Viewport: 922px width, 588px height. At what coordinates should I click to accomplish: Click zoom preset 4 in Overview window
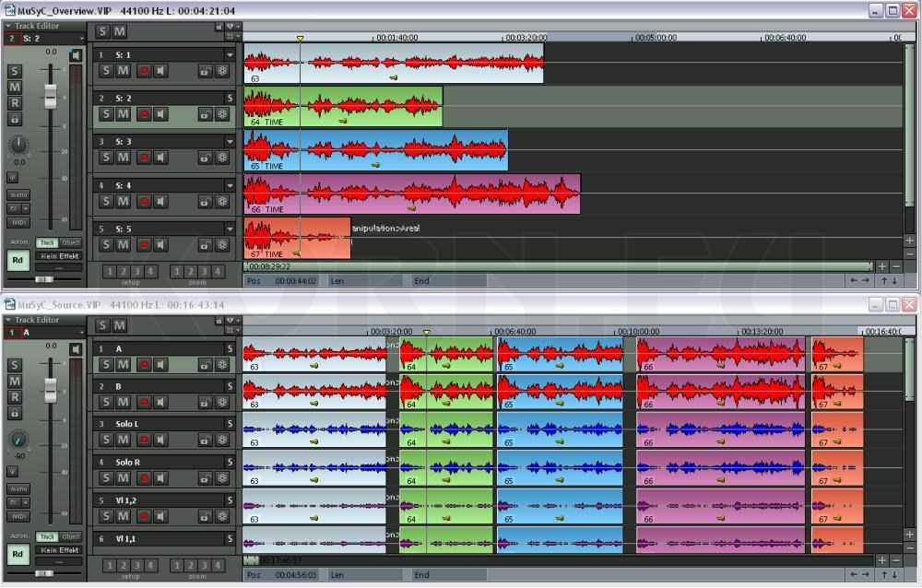tap(218, 271)
